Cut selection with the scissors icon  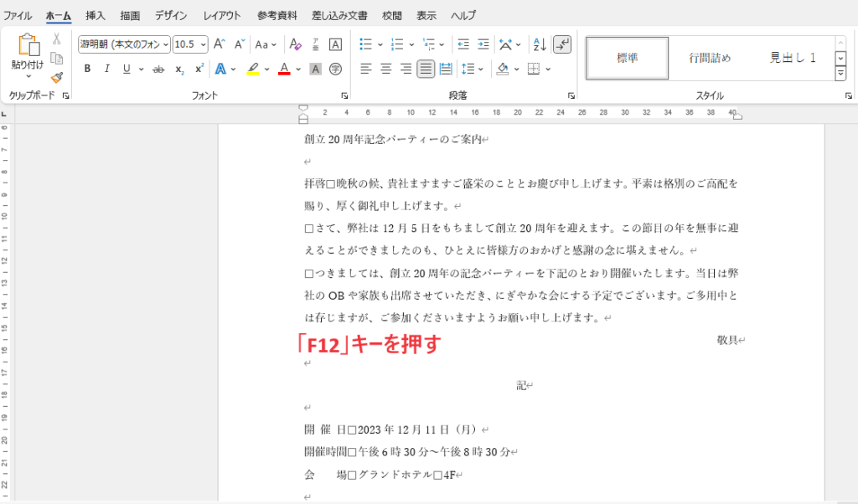[56, 39]
